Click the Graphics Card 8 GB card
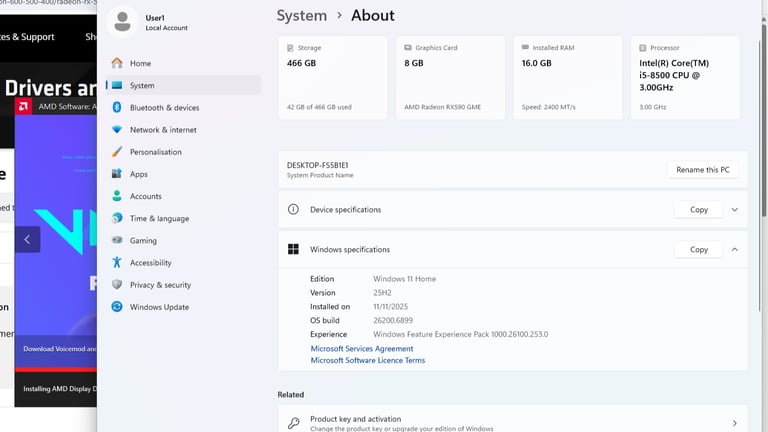Image resolution: width=768 pixels, height=432 pixels. 450,77
